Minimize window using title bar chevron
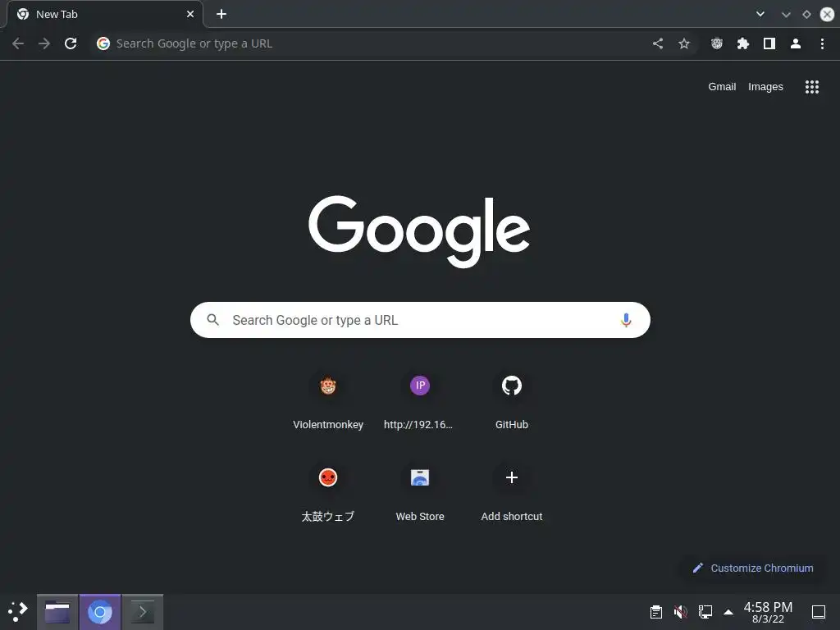This screenshot has height=630, width=840. coord(786,15)
